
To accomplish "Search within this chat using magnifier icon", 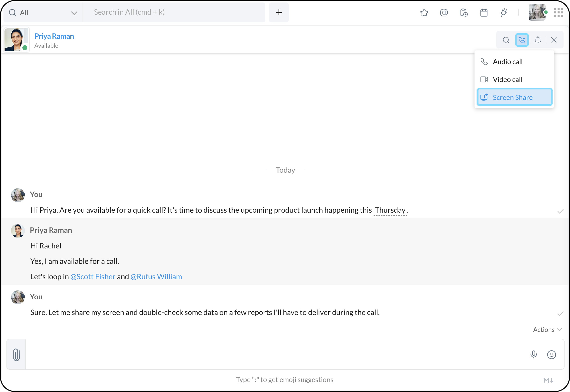I will [506, 40].
